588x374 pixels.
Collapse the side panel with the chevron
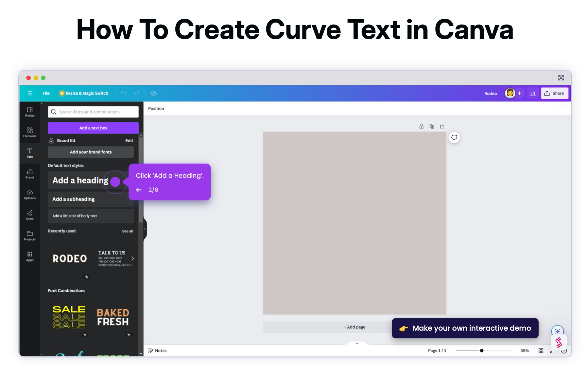(144, 229)
